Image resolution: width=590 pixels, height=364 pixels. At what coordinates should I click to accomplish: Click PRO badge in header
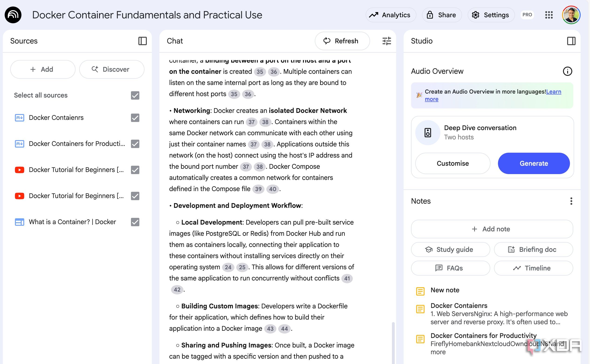(527, 15)
